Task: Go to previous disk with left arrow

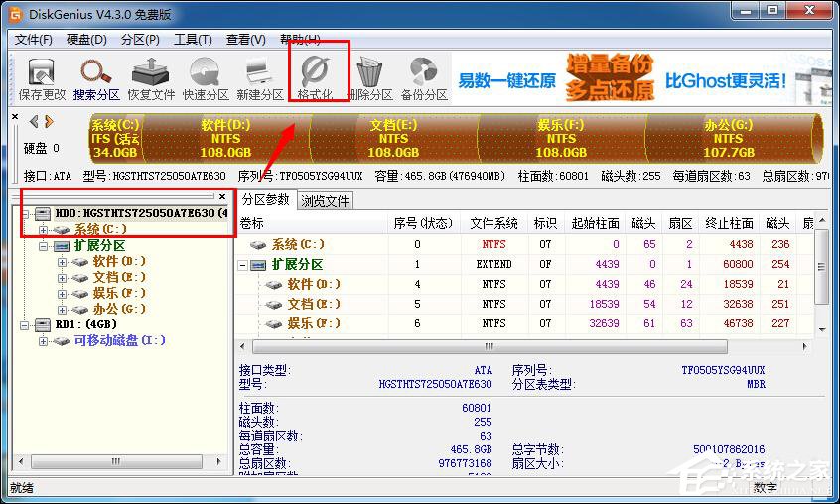Action: (34, 122)
